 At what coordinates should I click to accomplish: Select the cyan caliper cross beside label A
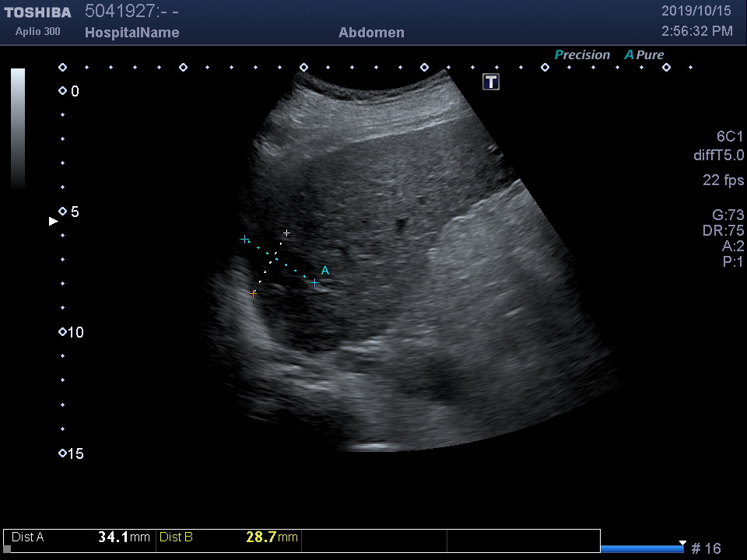(315, 283)
